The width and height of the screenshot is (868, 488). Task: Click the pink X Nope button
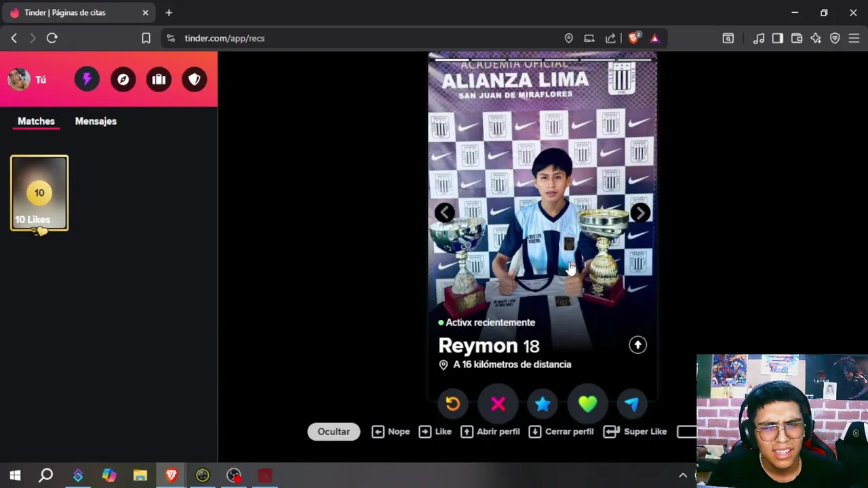pos(498,404)
